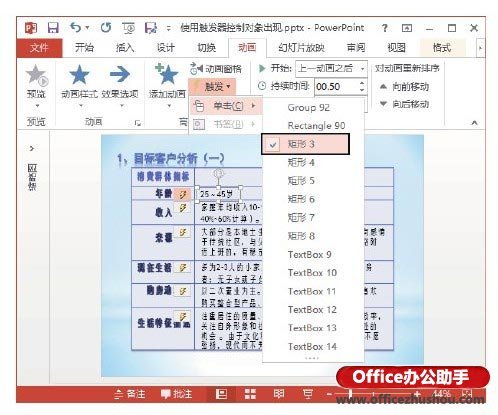The height and width of the screenshot is (415, 498).
Task: Click the 触发 trigger dropdown button
Action: 213,87
